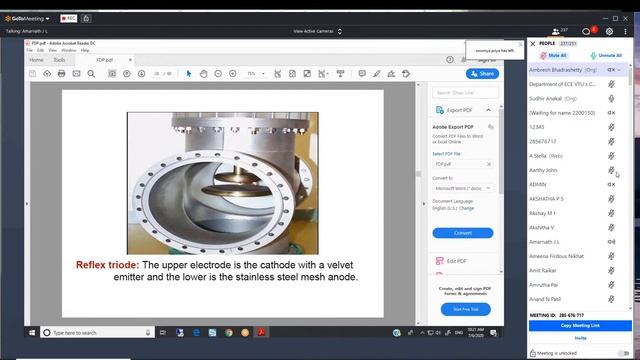
Task: Click Chrome icon in taskbar
Action: 229,333
